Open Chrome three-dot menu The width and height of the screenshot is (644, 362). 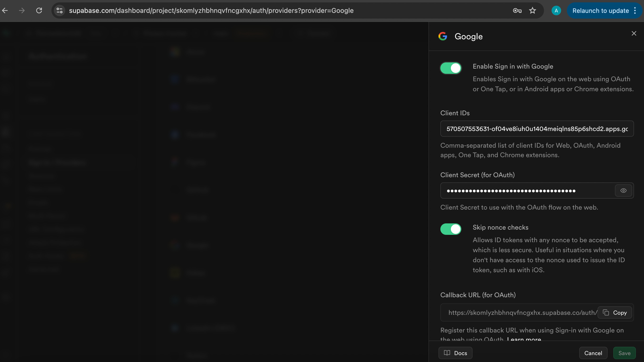coord(635,10)
